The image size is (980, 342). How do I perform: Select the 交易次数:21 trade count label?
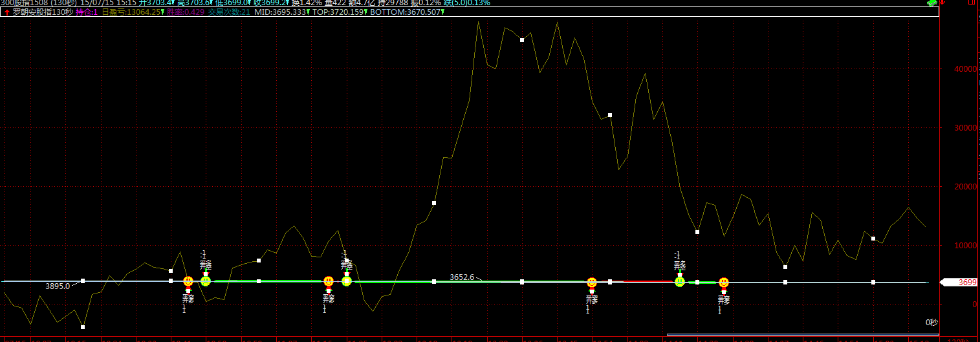229,12
